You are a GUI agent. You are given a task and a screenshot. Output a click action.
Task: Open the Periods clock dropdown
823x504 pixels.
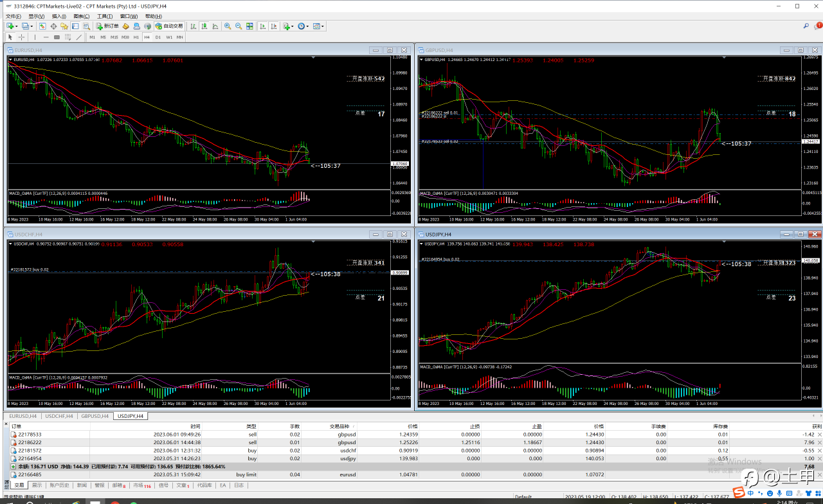(303, 26)
